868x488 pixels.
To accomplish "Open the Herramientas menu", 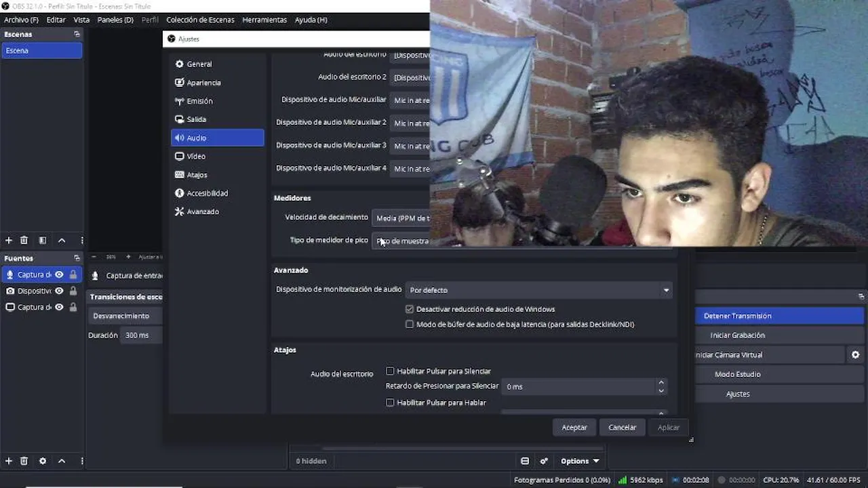I will pos(264,20).
